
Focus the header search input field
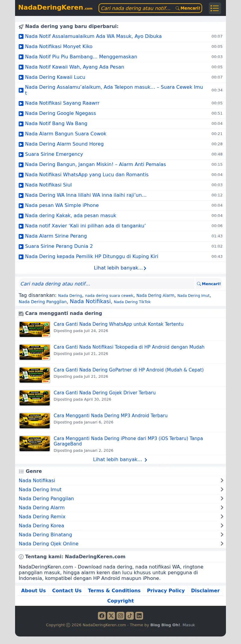click(136, 8)
